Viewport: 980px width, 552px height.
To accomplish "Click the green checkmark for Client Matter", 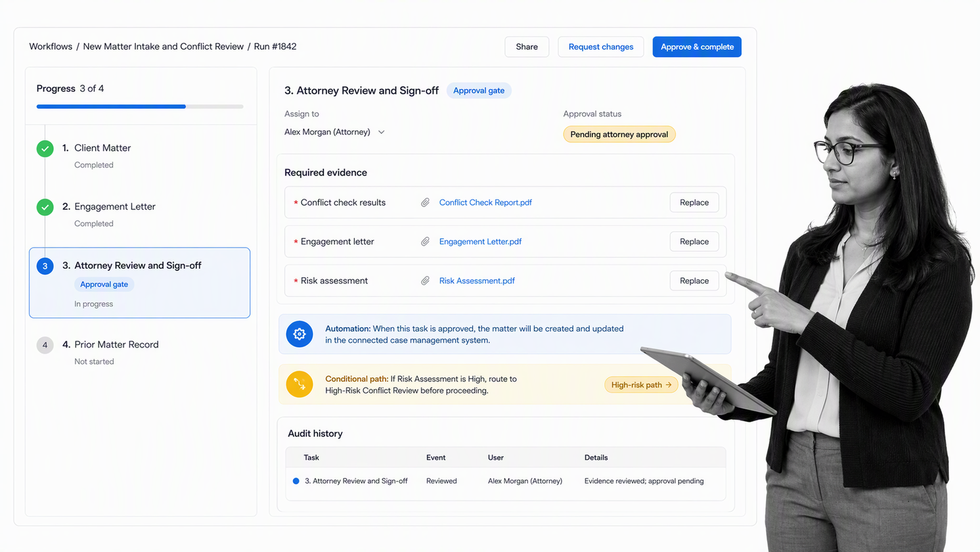I will coord(45,149).
